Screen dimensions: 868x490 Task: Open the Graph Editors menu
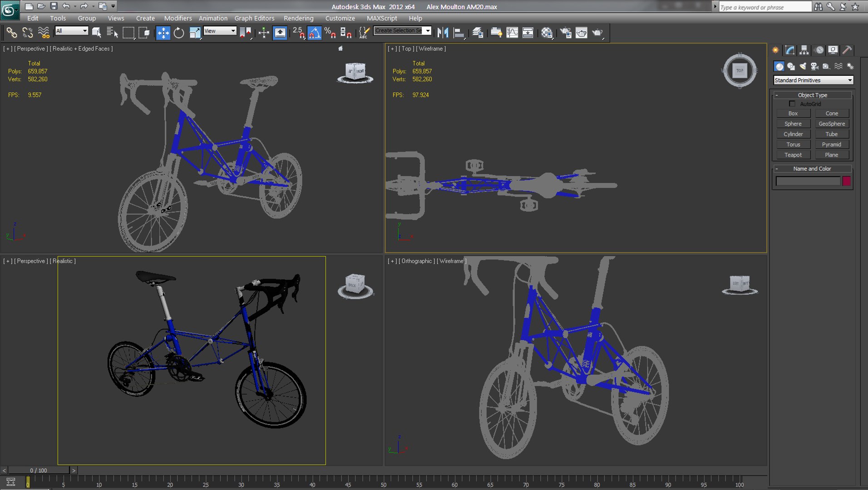[254, 18]
